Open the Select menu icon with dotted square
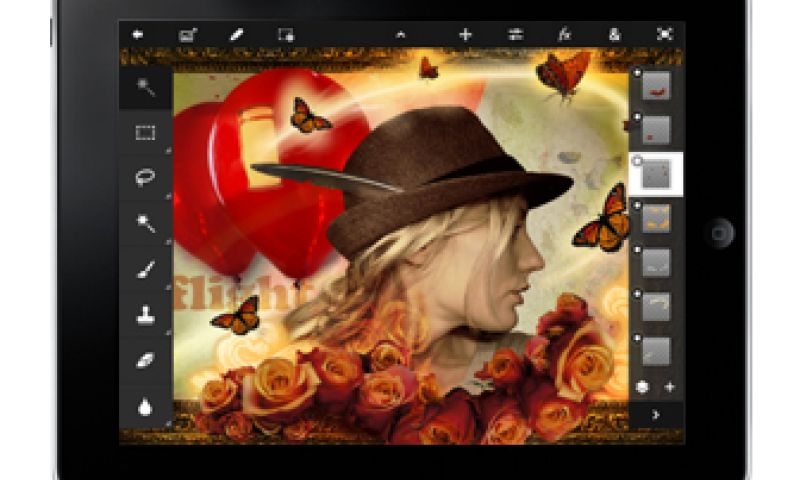Viewport: 800px width, 480px height. 286,35
